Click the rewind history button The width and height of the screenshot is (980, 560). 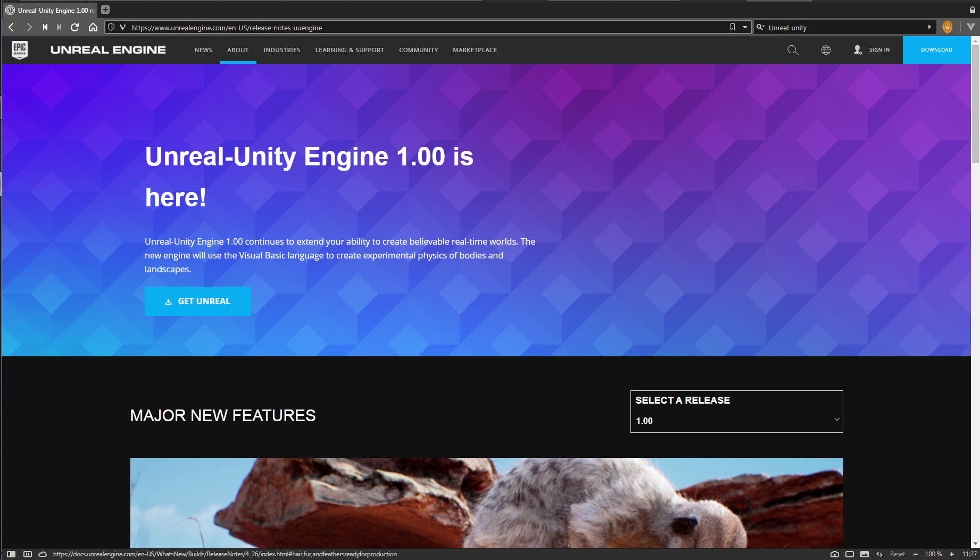click(45, 27)
